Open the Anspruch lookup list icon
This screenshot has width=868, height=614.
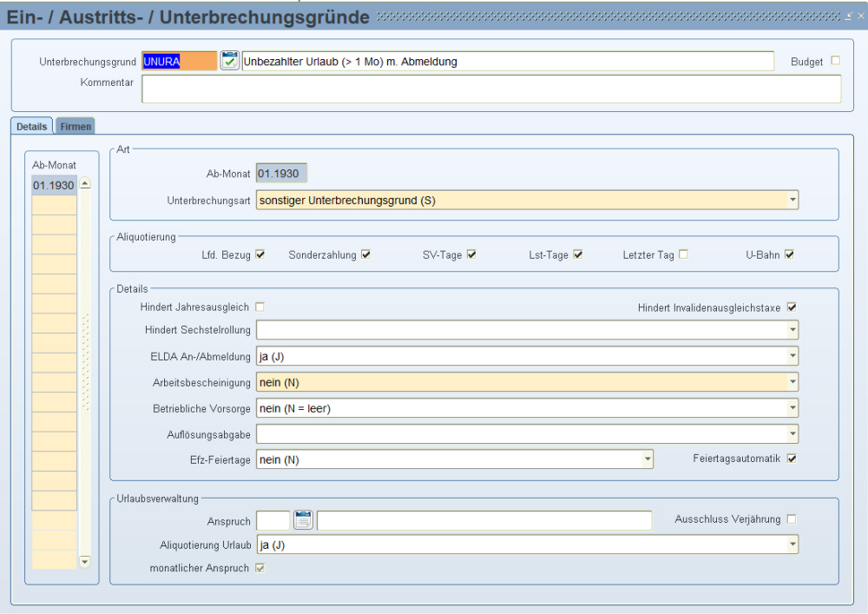303,520
